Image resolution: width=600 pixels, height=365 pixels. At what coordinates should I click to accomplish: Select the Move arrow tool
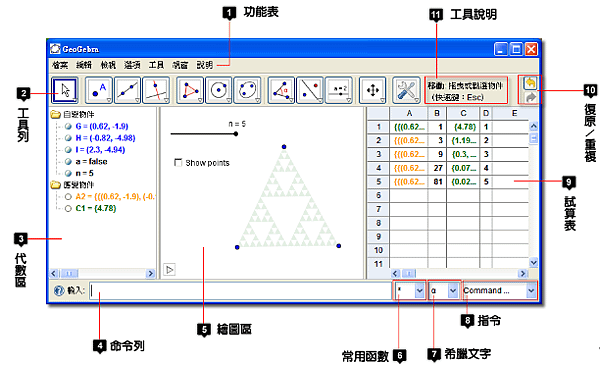(x=65, y=90)
